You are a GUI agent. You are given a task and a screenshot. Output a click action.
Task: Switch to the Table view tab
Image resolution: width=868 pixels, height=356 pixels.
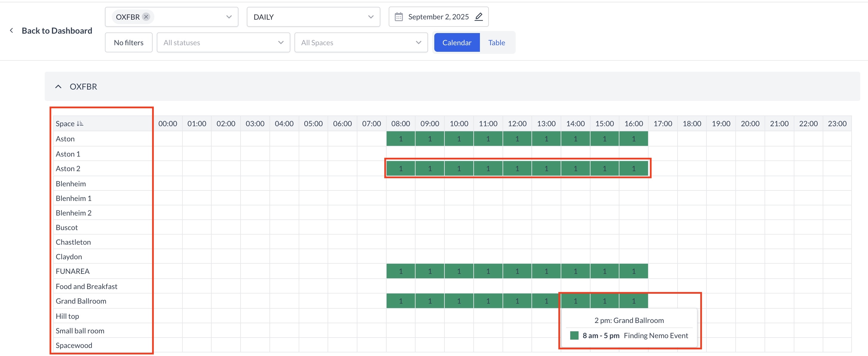coord(496,43)
